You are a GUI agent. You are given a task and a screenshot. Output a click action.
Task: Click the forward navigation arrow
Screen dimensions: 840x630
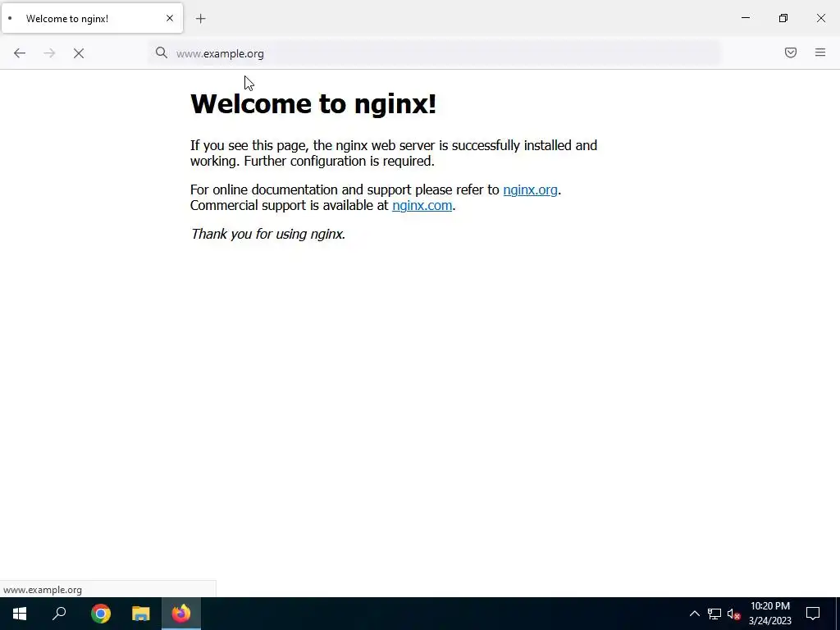(x=49, y=53)
